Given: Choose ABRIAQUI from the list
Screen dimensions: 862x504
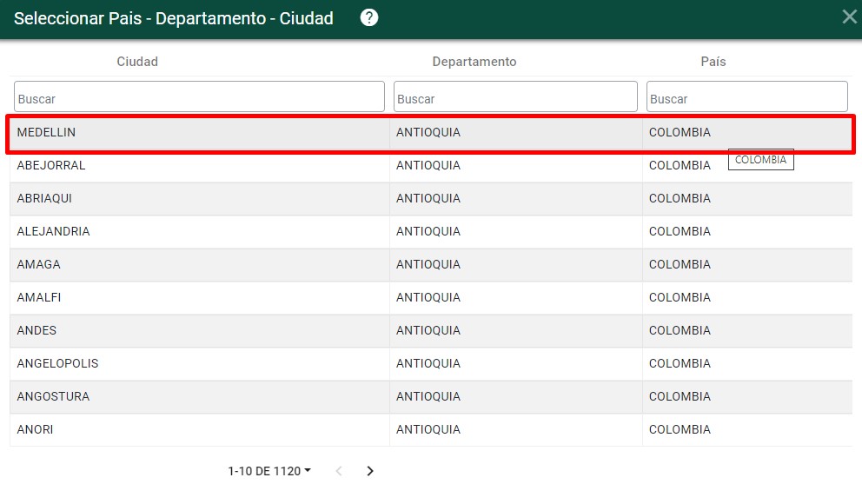Looking at the screenshot, I should tap(45, 199).
